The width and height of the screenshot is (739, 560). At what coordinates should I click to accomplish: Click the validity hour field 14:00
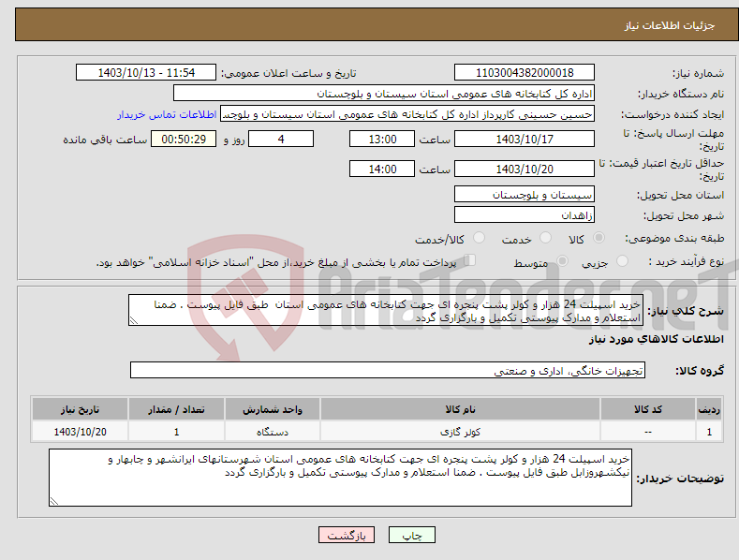(x=382, y=169)
